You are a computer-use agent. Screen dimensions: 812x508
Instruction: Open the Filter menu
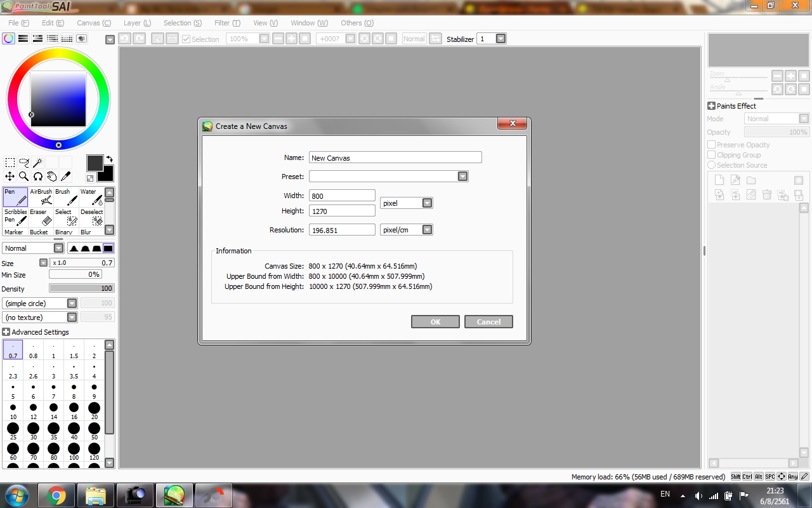227,23
